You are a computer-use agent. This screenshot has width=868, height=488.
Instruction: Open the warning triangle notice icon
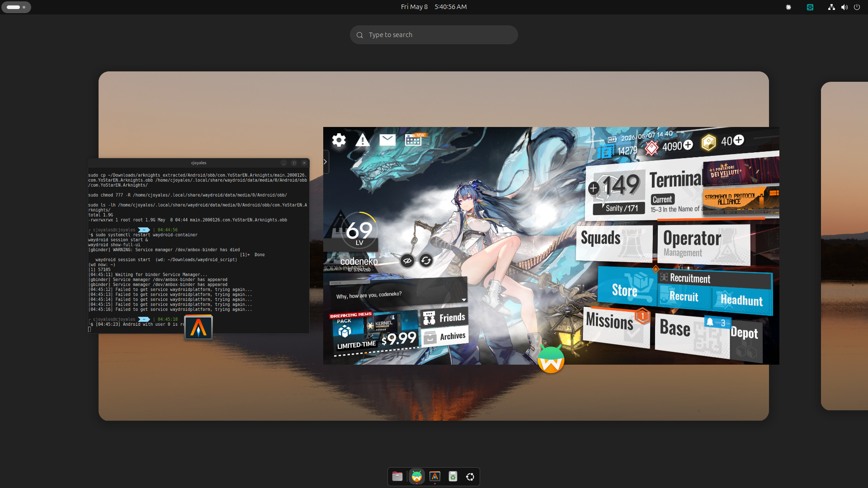pos(363,140)
